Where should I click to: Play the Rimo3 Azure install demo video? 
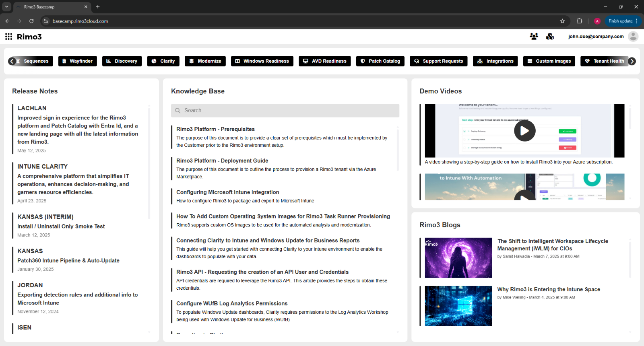[524, 131]
